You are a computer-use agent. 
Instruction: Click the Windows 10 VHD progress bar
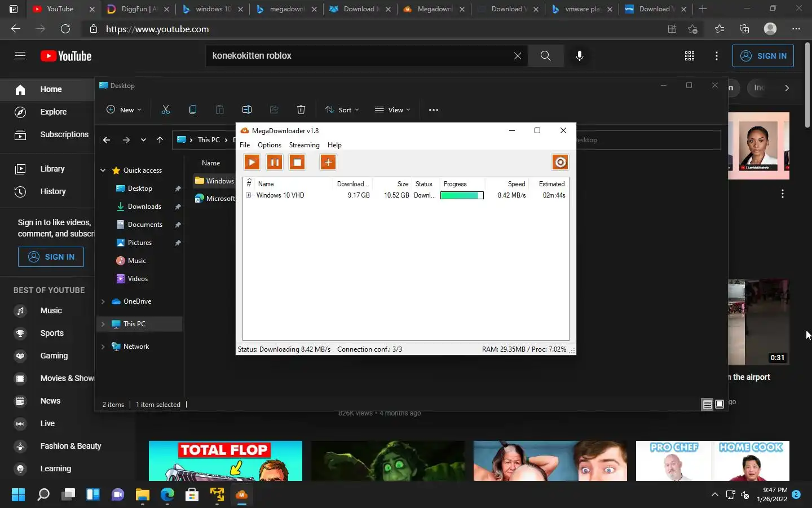pos(462,195)
